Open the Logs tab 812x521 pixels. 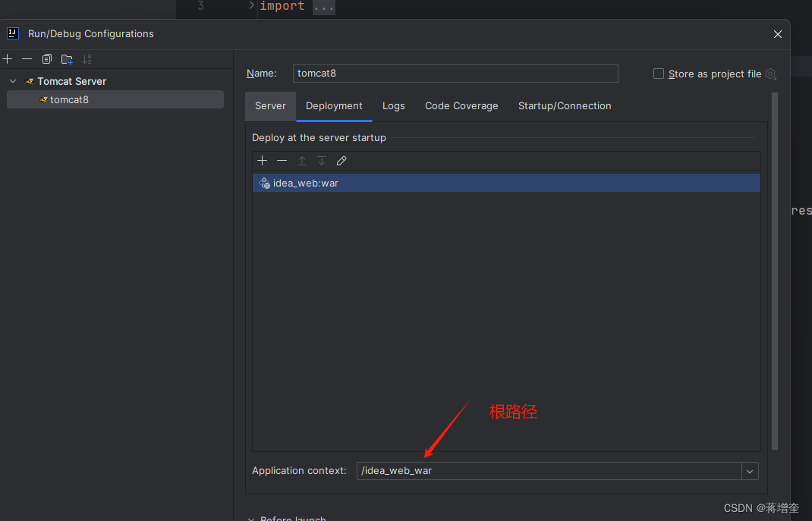(x=394, y=106)
